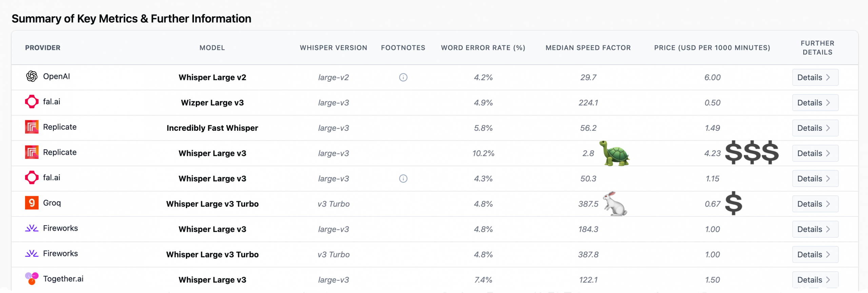The width and height of the screenshot is (868, 293).
Task: Open Details for Wizper Large v3
Action: point(815,103)
